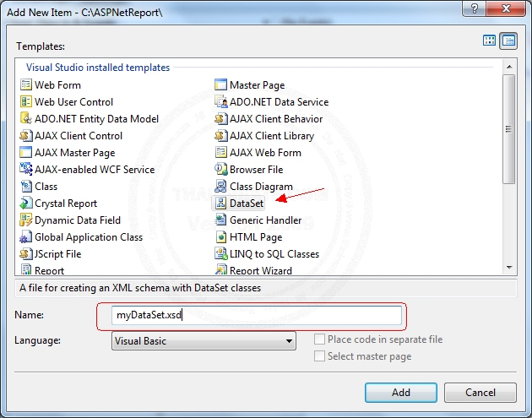This screenshot has height=418, width=532.
Task: Click the Add button
Action: pos(401,393)
